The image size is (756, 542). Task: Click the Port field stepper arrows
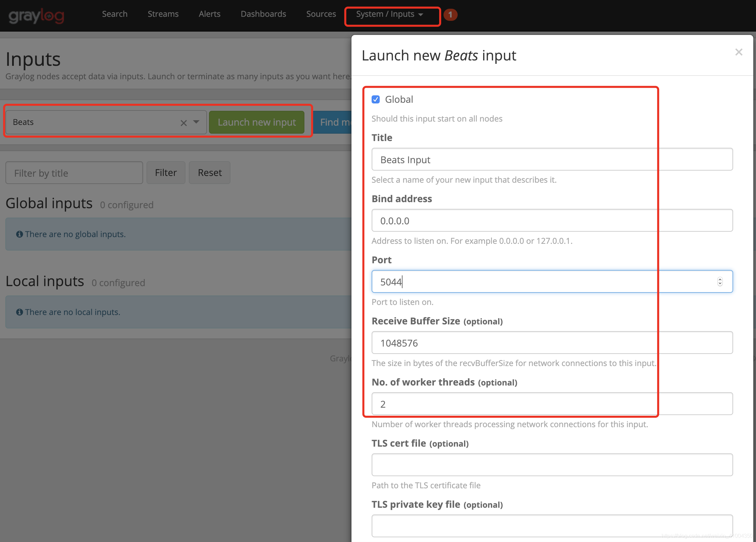tap(720, 281)
